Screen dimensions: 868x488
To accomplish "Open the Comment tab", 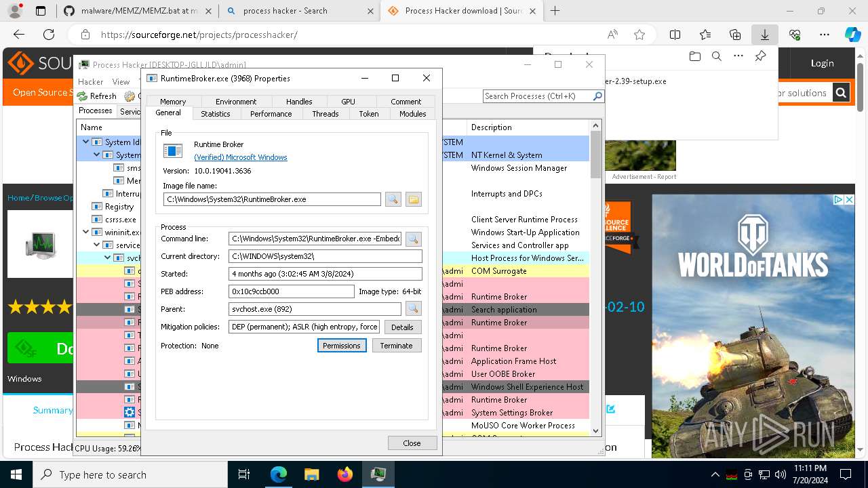I will 406,102.
